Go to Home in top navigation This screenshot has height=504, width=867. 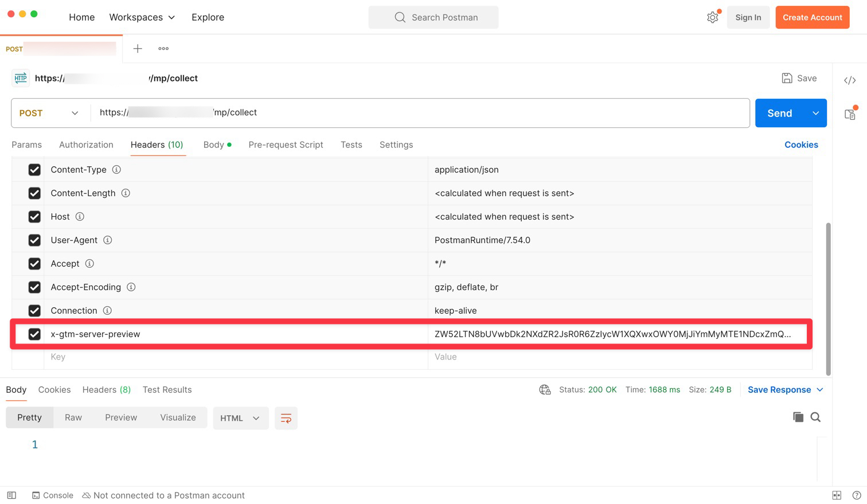(x=81, y=17)
